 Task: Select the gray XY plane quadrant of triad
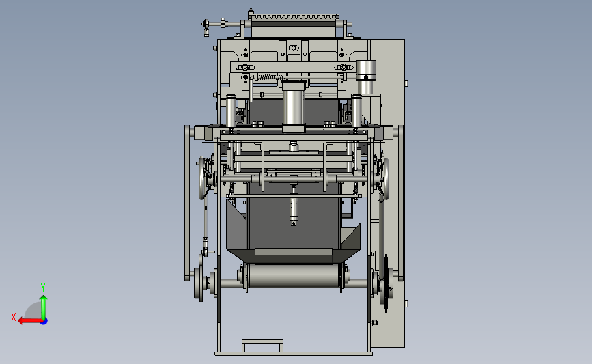tap(33, 310)
